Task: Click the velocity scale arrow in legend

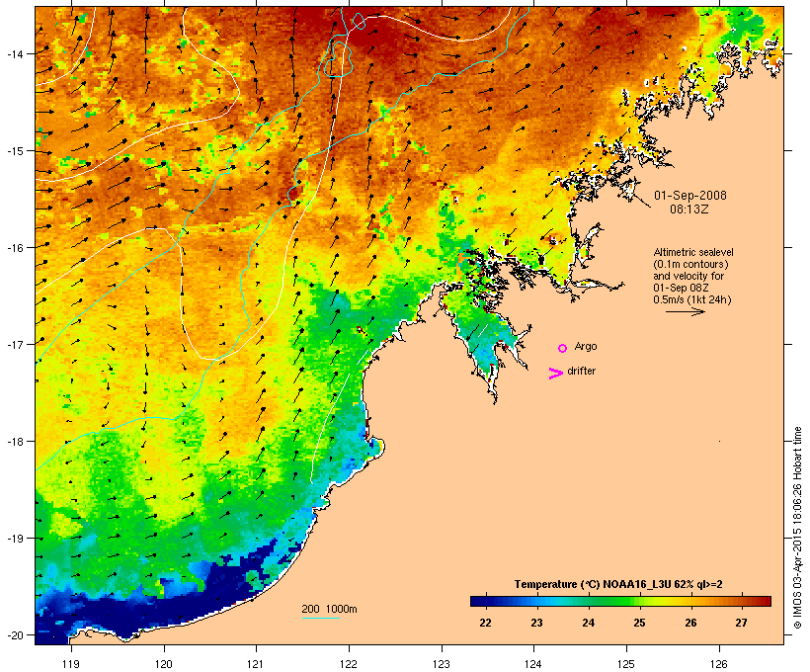Action: (x=686, y=311)
